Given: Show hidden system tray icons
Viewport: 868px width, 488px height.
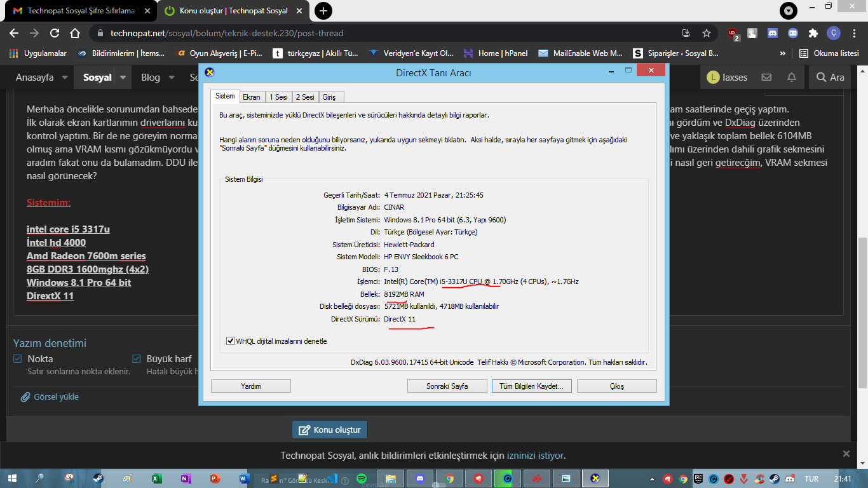Looking at the screenshot, I should coord(651,478).
